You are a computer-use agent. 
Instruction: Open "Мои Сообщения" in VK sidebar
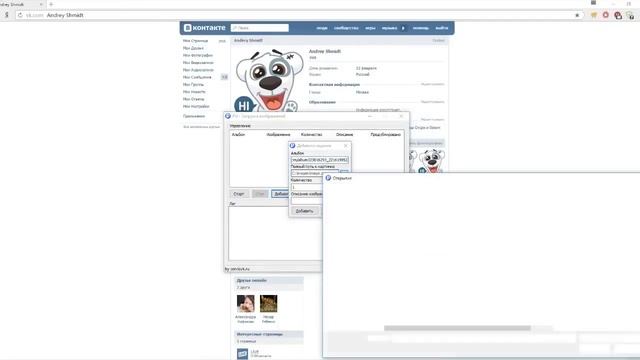tap(197, 77)
